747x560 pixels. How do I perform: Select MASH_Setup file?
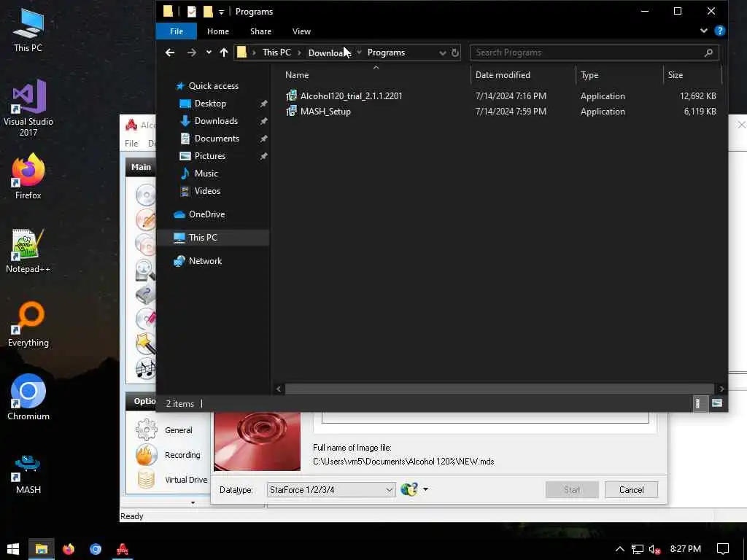[325, 112]
